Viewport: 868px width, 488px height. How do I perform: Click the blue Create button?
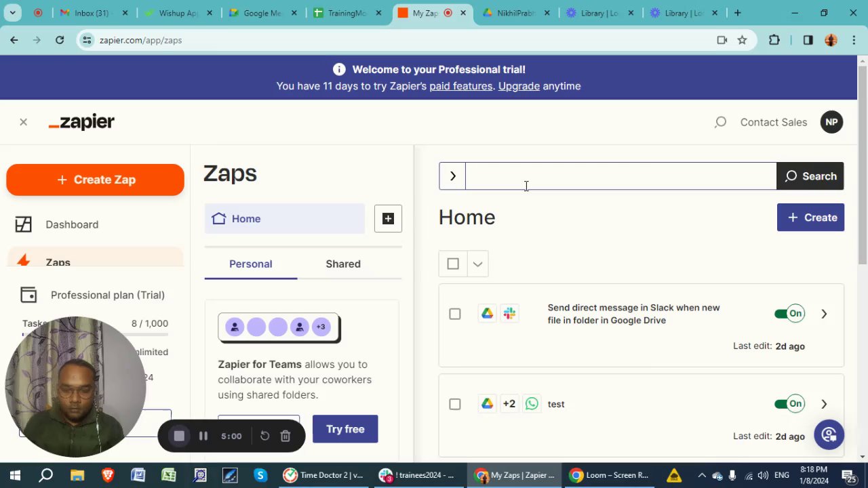pos(810,218)
